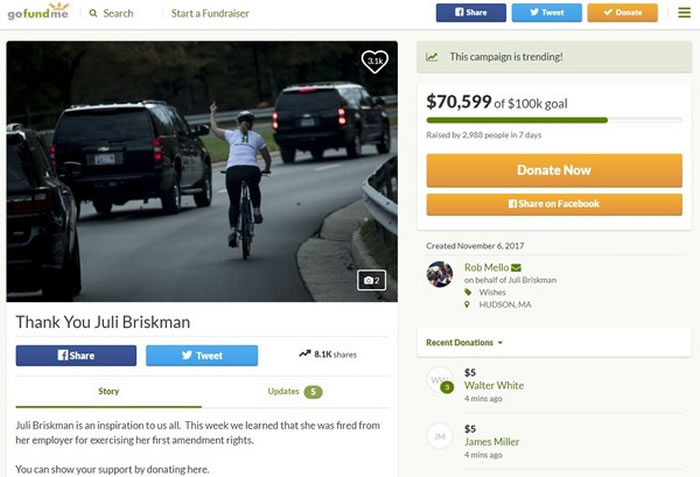Click Start a Fundraiser link

coord(210,13)
